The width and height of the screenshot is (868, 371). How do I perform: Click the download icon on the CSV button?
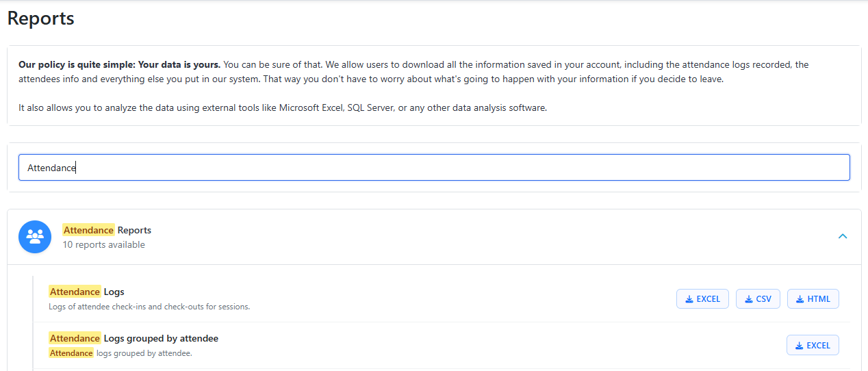click(748, 299)
